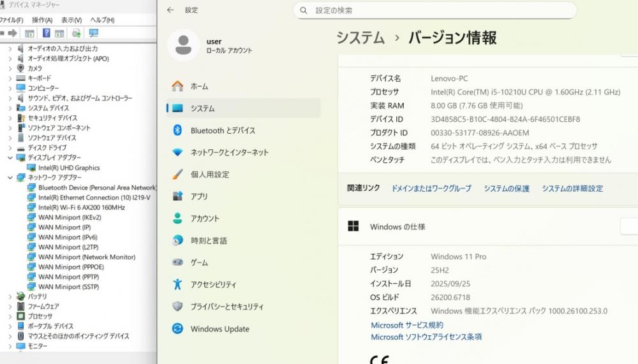Expand the バッテリ tree node

(10, 296)
